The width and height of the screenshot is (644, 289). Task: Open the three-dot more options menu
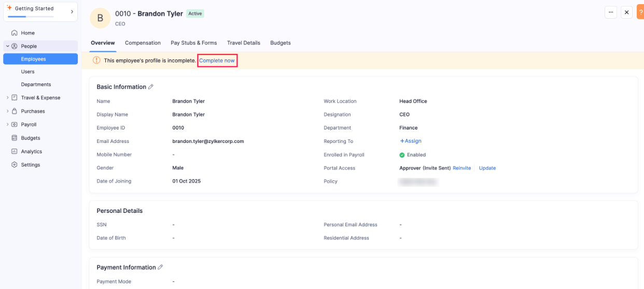tap(611, 12)
